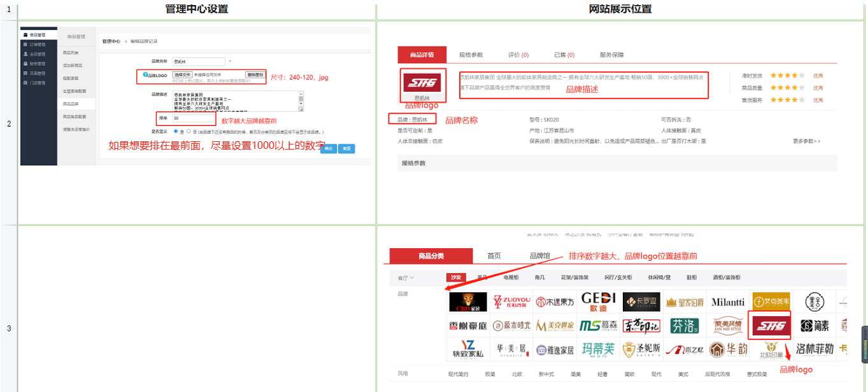This screenshot has height=392, width=868.
Task: Click the blue help icon beside 品牌LOGO
Action: [x=145, y=74]
